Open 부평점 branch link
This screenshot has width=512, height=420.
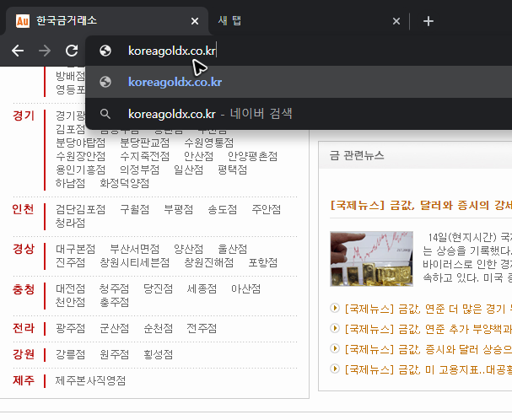[178, 209]
